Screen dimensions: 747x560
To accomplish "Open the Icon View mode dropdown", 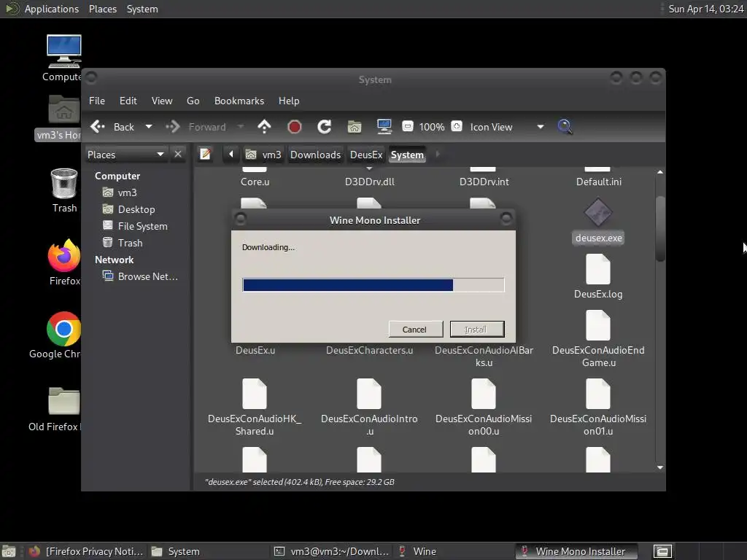I will 507,127.
